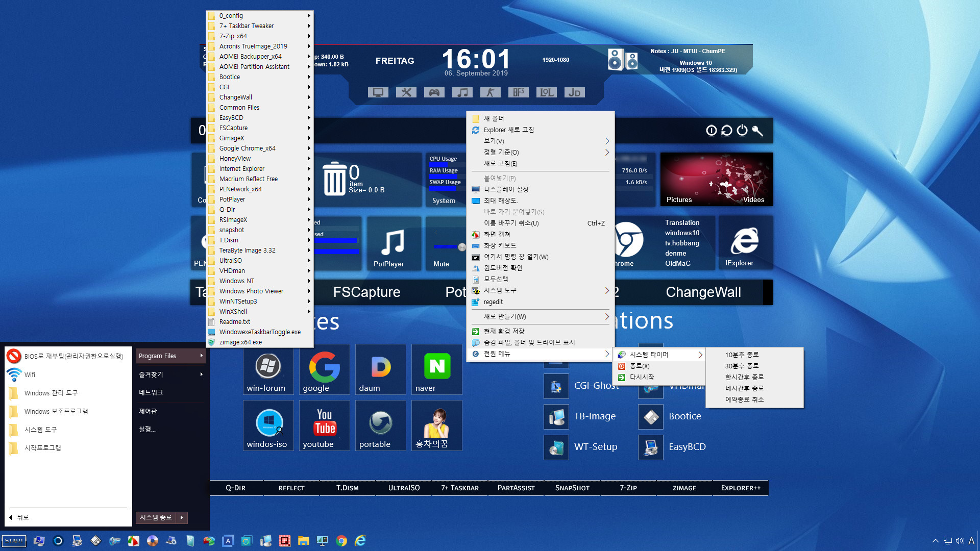Click the tv.hobbang link in the tile
The height and width of the screenshot is (551, 980).
click(x=682, y=243)
